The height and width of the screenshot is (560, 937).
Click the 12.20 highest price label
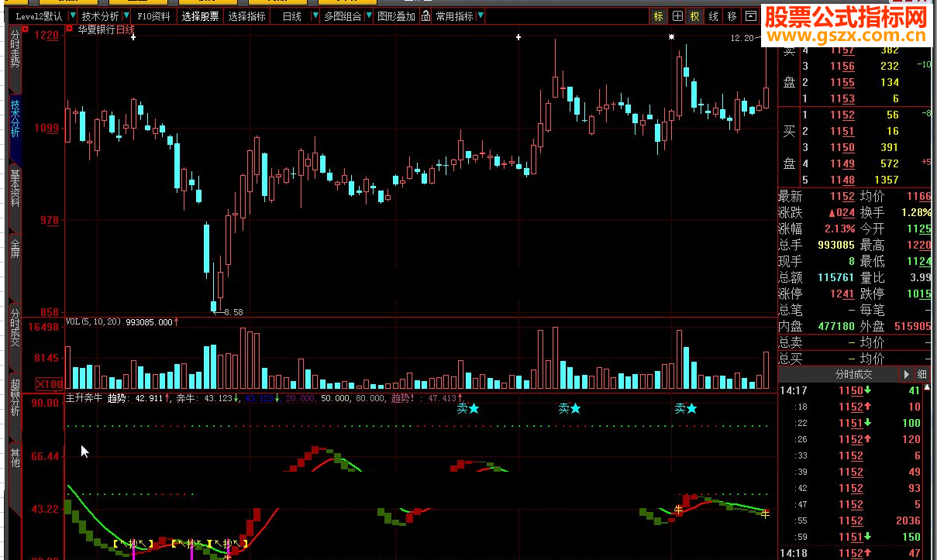(x=741, y=38)
